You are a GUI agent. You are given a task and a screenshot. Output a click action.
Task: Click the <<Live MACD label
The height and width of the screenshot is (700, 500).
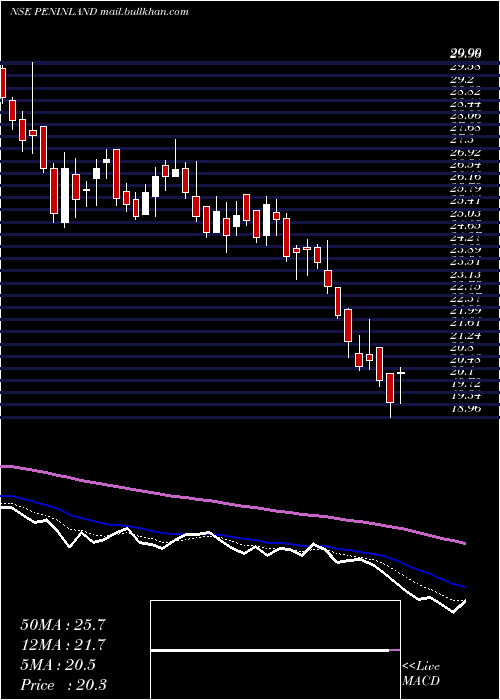[x=421, y=674]
